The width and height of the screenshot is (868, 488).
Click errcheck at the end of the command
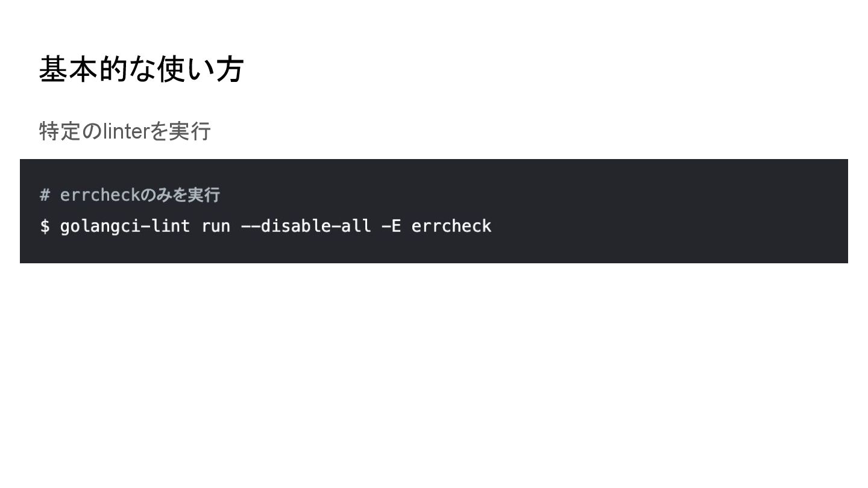pos(451,227)
